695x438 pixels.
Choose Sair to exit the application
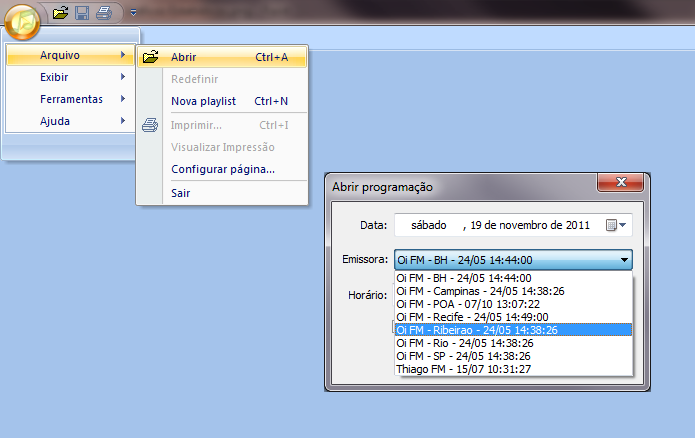[x=222, y=193]
